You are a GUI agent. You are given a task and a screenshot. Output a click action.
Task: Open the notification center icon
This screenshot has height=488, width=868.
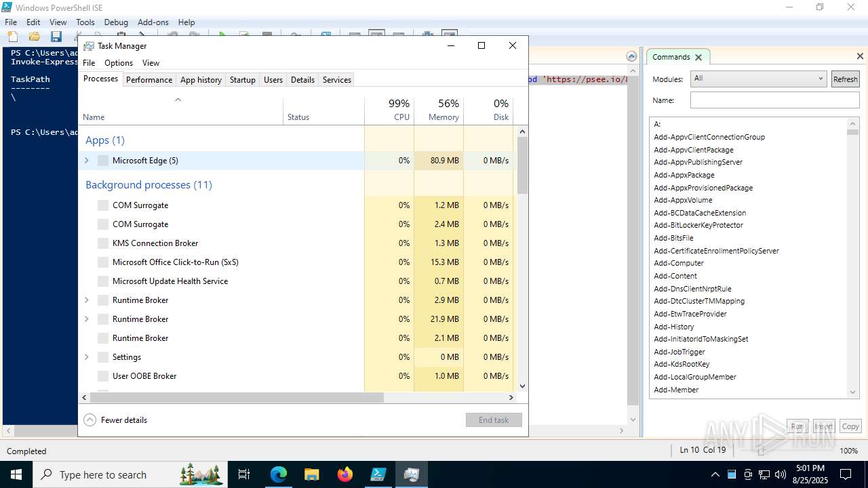tap(846, 474)
